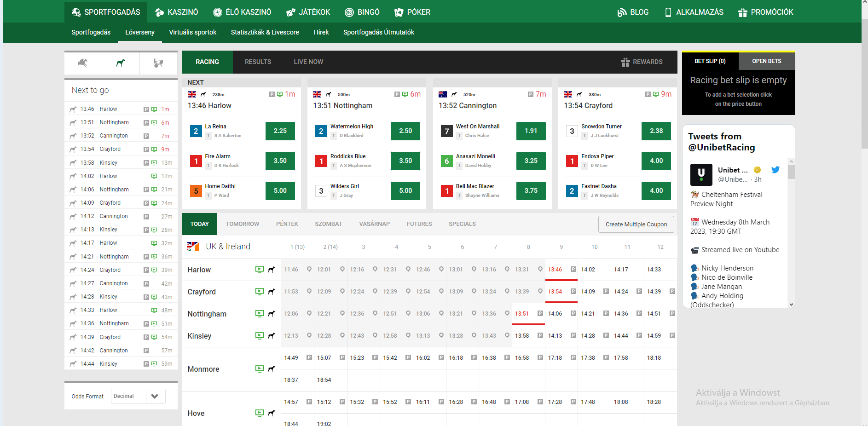Select the horse racing icon tab

(83, 63)
